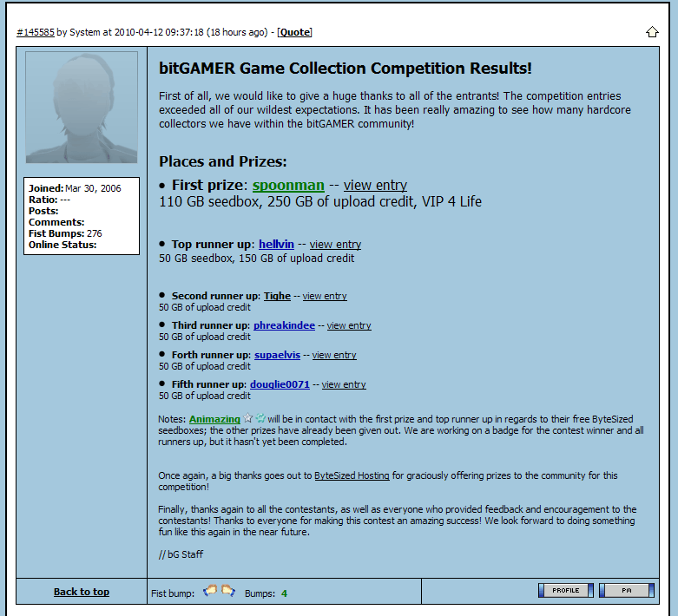
Task: Open supaelvis's profile link
Action: click(277, 355)
